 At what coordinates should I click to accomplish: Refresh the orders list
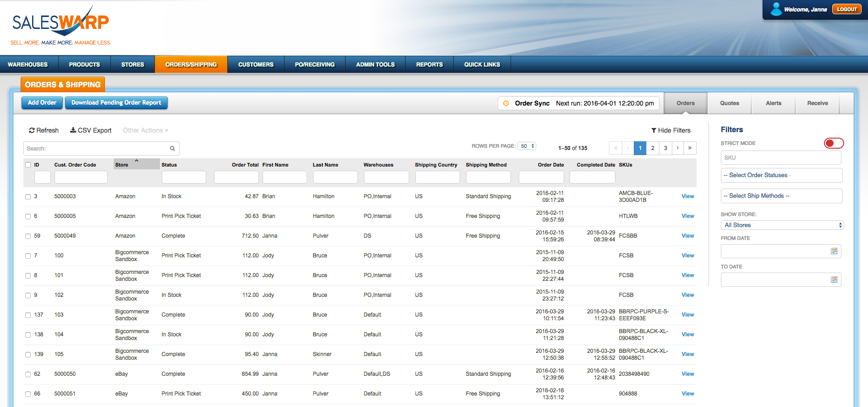click(44, 130)
